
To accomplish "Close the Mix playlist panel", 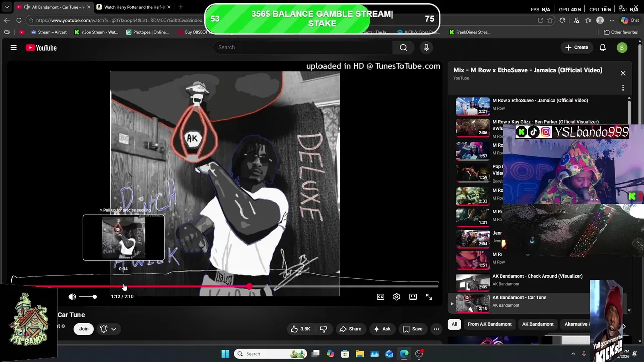I will coord(623,73).
